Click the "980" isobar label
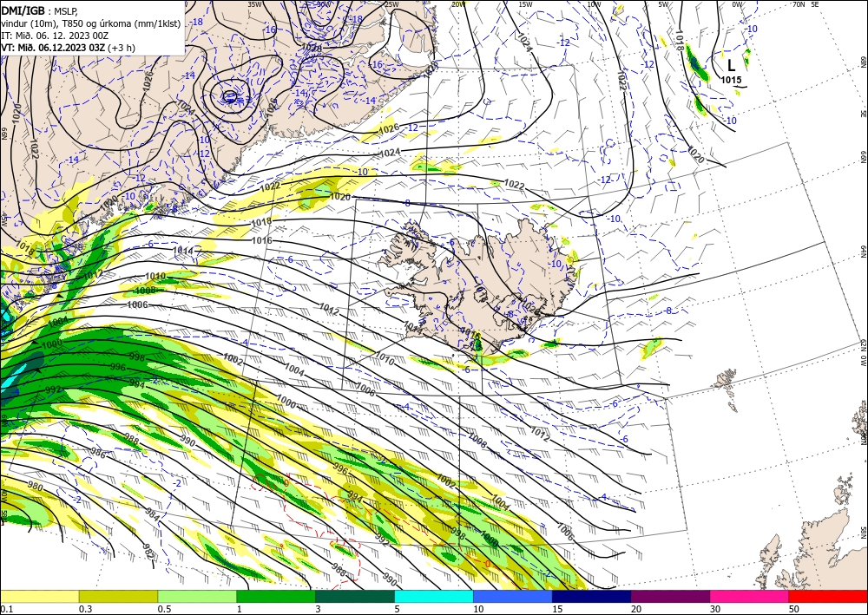 (35, 487)
